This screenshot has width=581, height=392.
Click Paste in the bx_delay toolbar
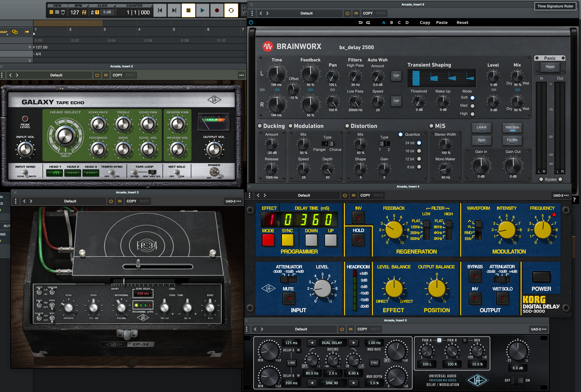[442, 23]
